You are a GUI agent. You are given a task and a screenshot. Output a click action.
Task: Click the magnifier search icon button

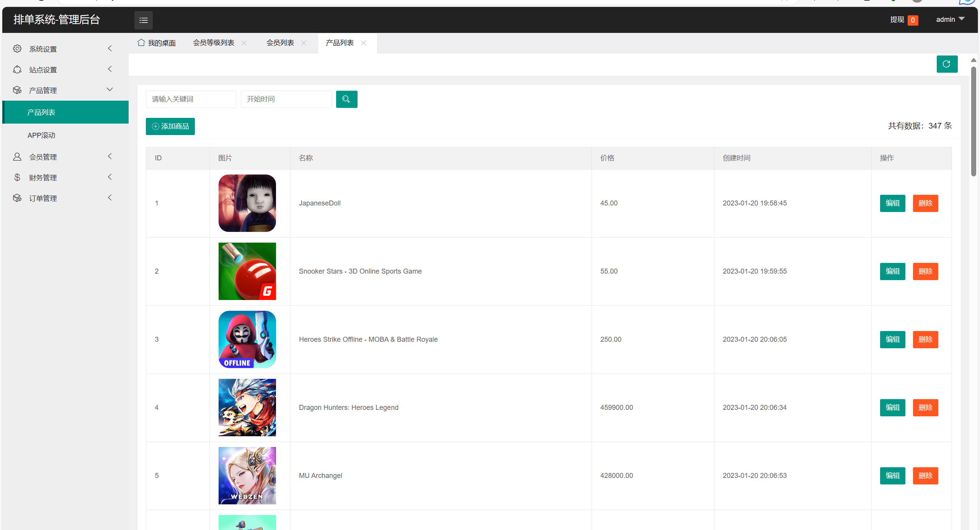click(346, 99)
